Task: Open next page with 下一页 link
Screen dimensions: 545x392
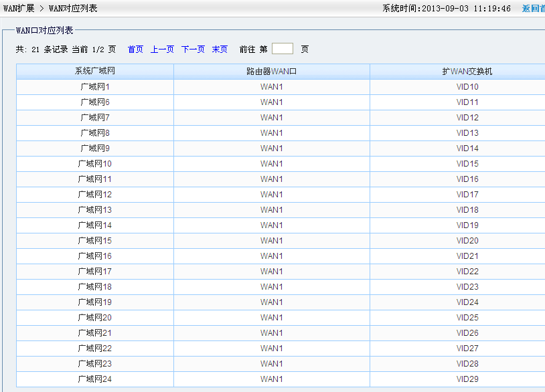Action: tap(193, 50)
